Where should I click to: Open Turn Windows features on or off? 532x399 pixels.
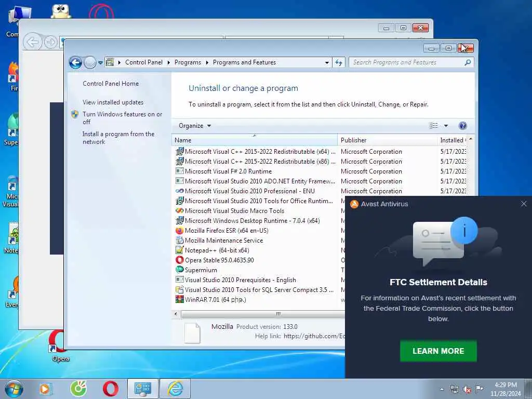(x=122, y=118)
